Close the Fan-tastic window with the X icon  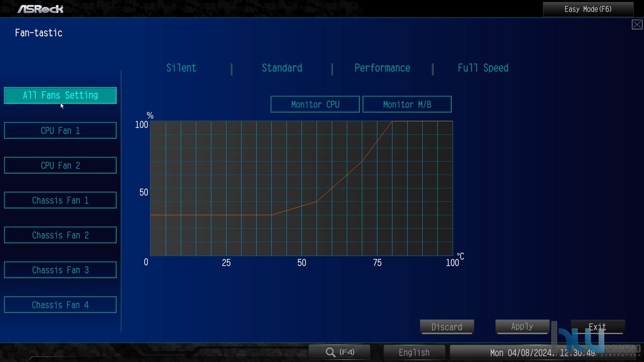pos(637,25)
